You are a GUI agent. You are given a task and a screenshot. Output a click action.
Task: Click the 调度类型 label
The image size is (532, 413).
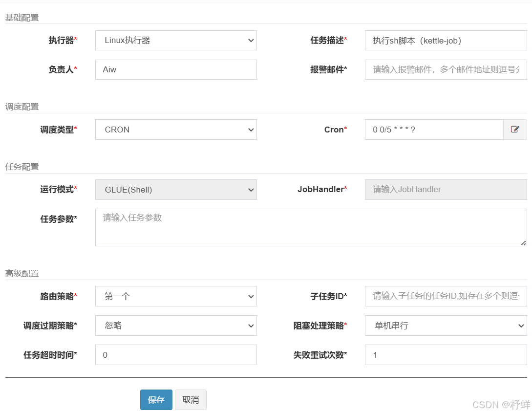(59, 130)
